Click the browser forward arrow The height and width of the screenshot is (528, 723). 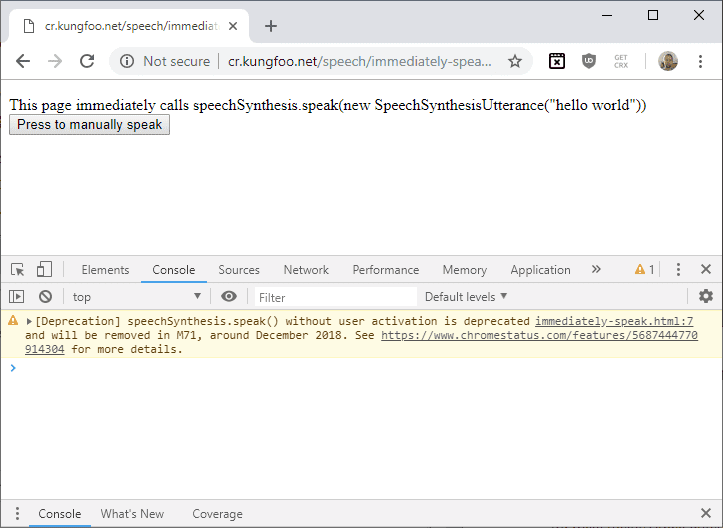click(55, 61)
